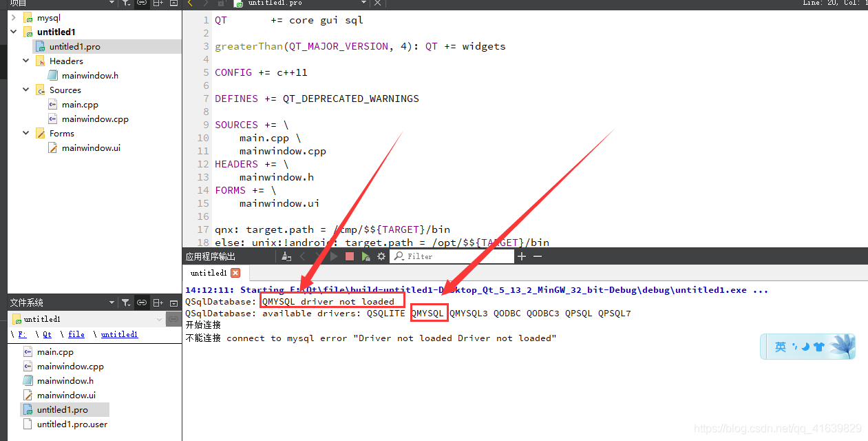The width and height of the screenshot is (868, 441).
Task: Collapse the Forms folder
Action: pyautogui.click(x=26, y=133)
